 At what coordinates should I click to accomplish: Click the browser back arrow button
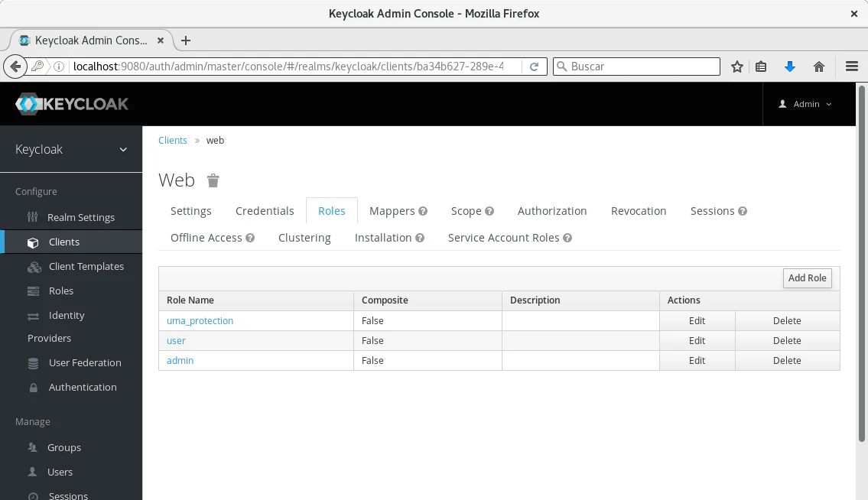[x=15, y=67]
